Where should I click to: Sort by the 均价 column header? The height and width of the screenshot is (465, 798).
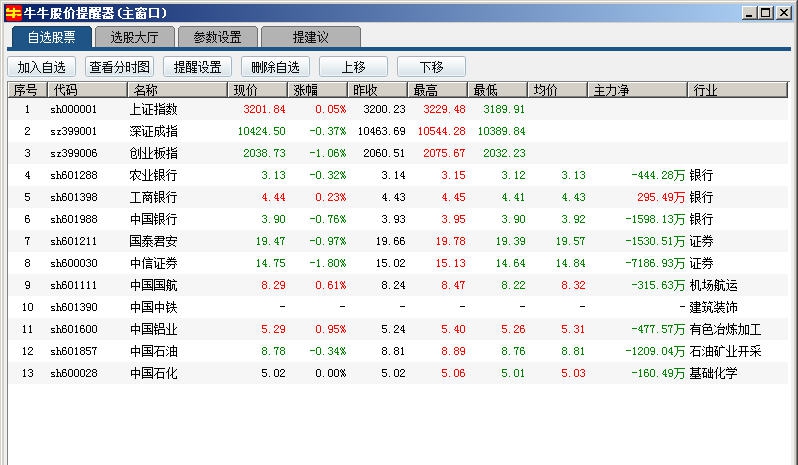[557, 90]
